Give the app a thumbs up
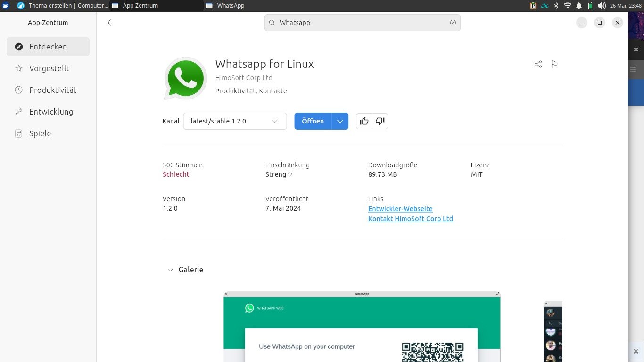 (x=364, y=121)
